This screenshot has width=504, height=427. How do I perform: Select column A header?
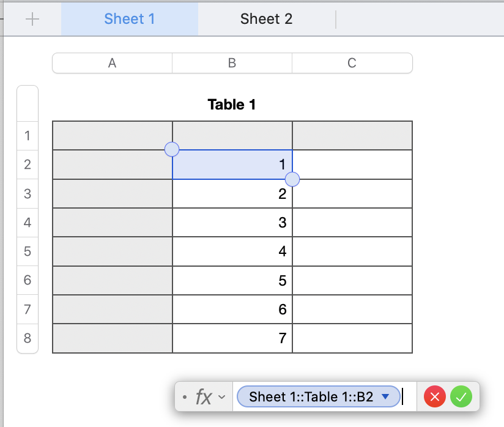pyautogui.click(x=112, y=63)
